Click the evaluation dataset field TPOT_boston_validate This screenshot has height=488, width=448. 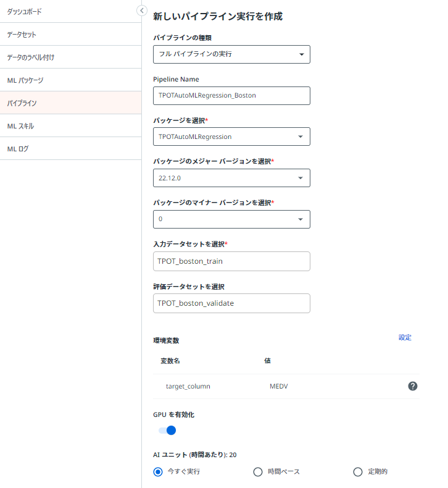(231, 303)
